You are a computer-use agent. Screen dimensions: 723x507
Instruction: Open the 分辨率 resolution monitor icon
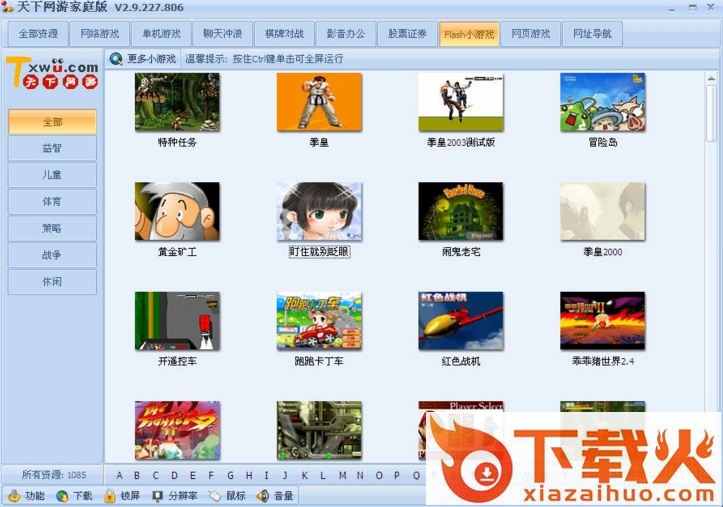coord(158,496)
